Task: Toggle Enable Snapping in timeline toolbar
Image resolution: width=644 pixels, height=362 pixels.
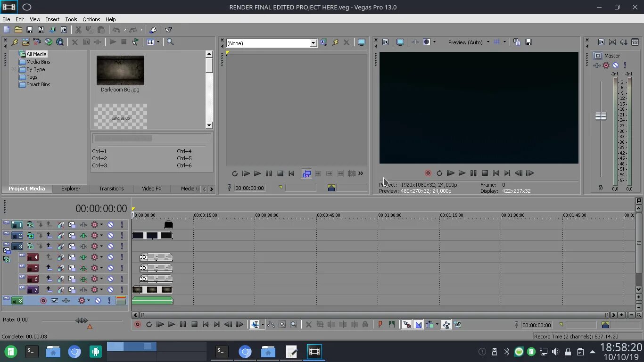Action: click(x=406, y=324)
